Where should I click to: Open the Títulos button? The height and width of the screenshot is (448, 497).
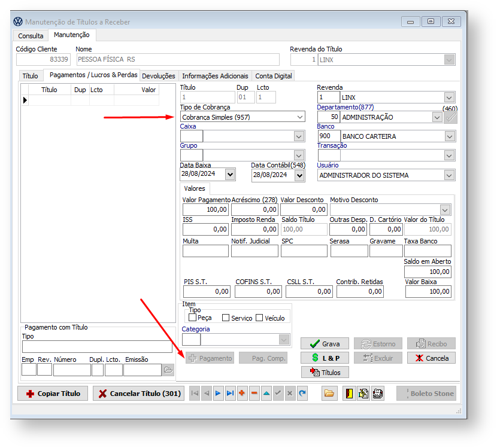[325, 372]
